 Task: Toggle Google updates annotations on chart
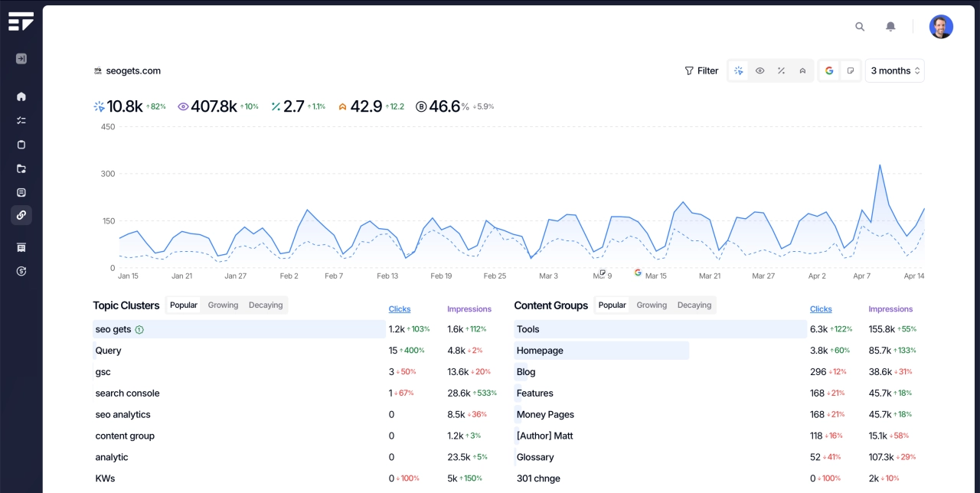829,70
